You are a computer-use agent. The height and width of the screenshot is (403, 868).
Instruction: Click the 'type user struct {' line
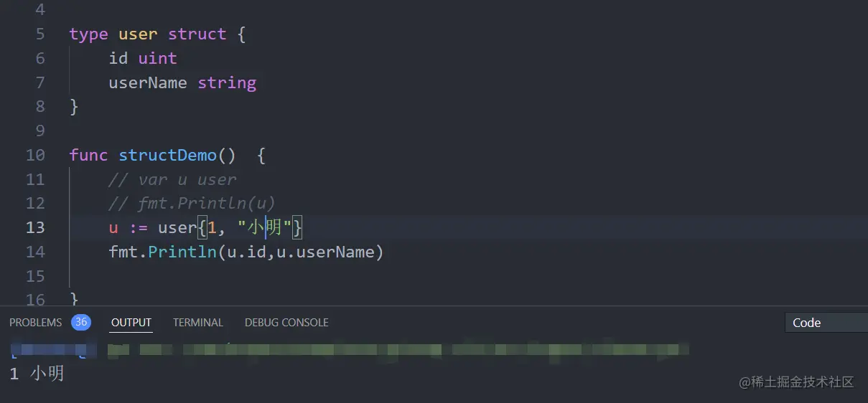click(158, 34)
